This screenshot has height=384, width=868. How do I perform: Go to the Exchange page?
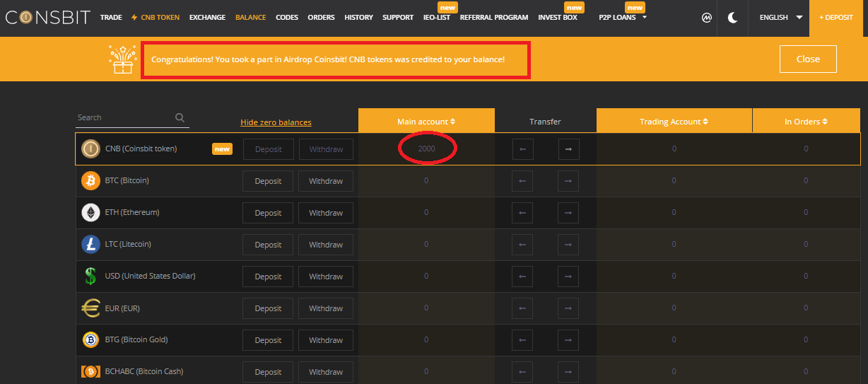(207, 17)
